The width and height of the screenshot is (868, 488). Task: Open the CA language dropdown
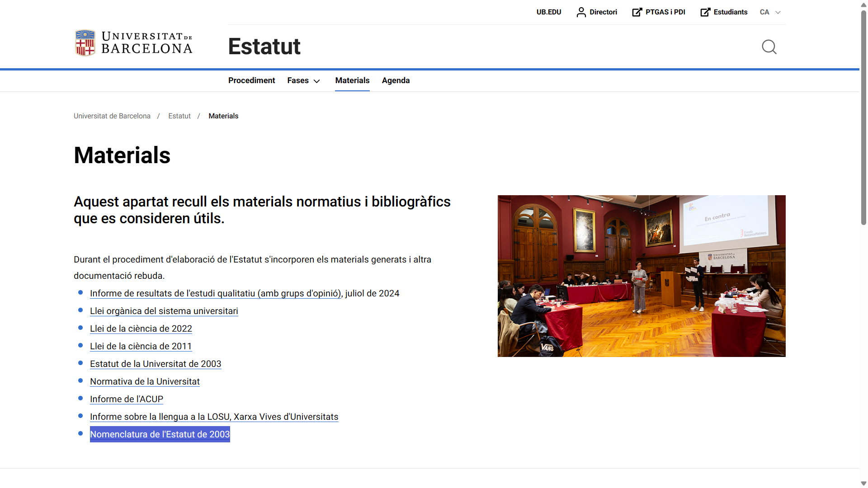click(x=769, y=12)
